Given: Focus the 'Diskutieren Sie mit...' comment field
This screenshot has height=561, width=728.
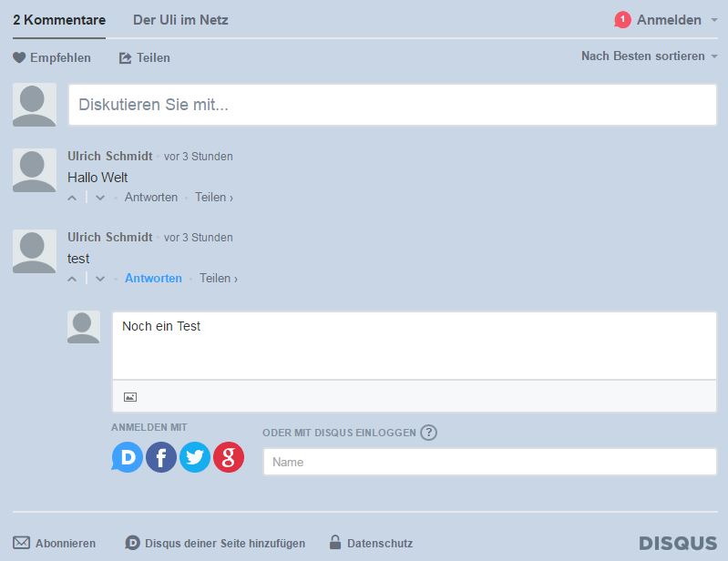Looking at the screenshot, I should pos(393,105).
